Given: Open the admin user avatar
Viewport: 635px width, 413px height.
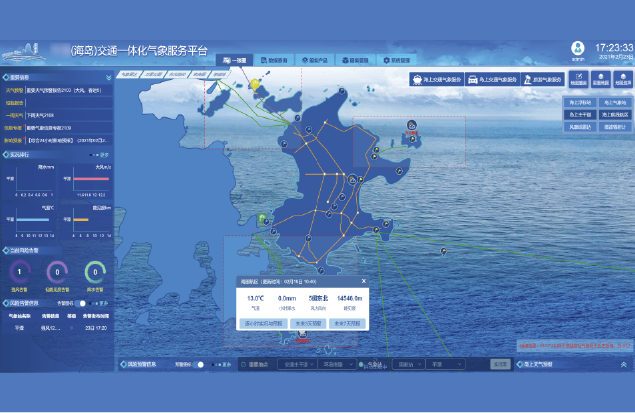Looking at the screenshot, I should coord(578,48).
